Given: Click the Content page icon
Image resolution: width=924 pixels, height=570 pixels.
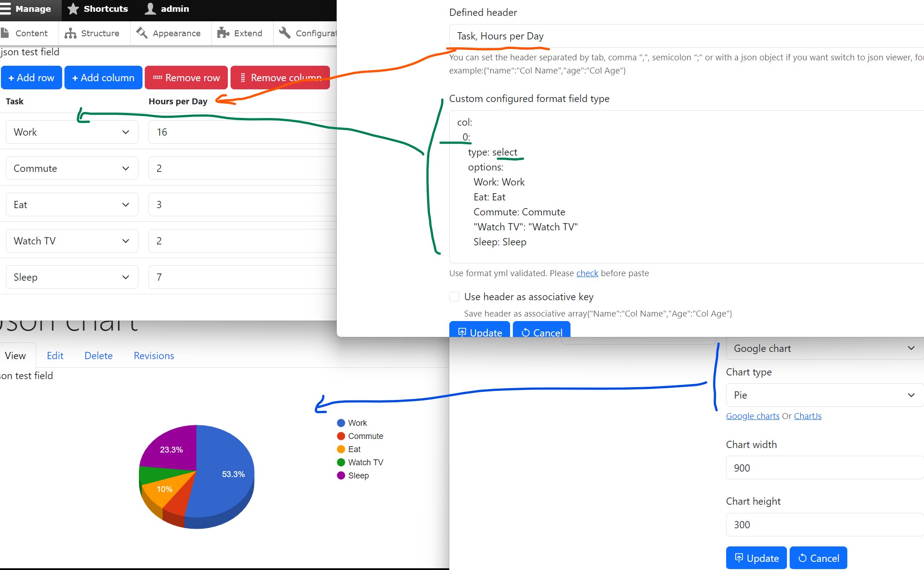Looking at the screenshot, I should click(5, 33).
